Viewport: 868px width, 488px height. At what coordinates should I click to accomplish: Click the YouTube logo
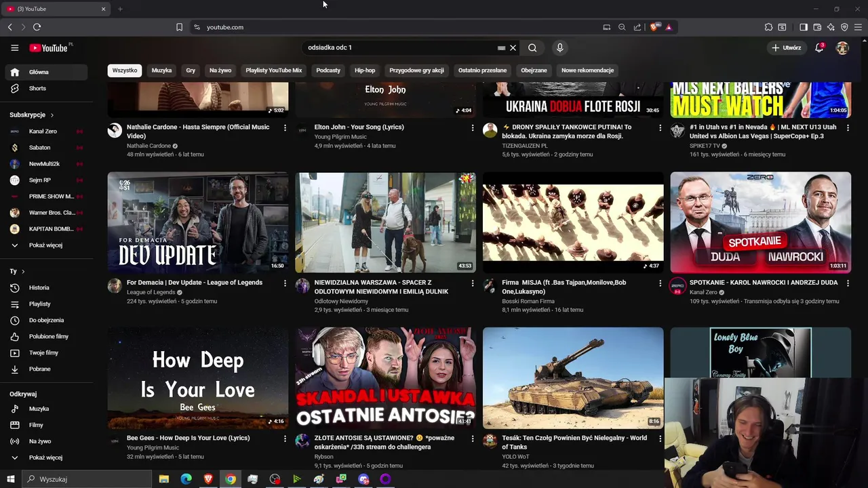49,48
